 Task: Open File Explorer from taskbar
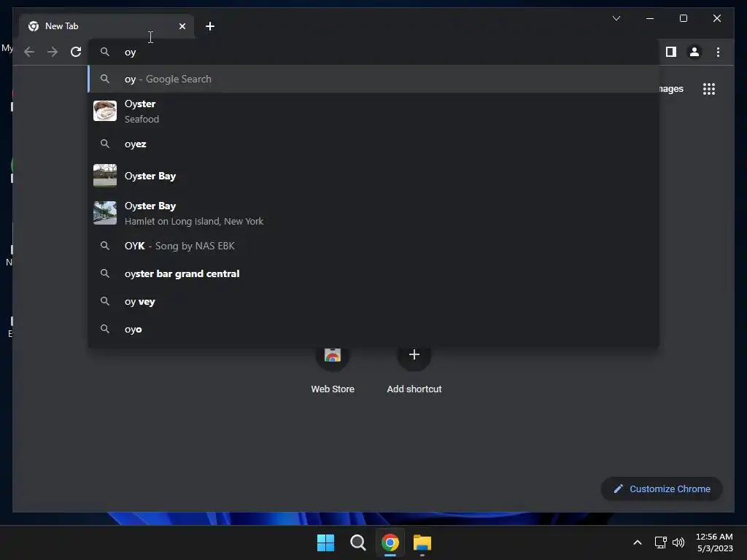pyautogui.click(x=422, y=542)
